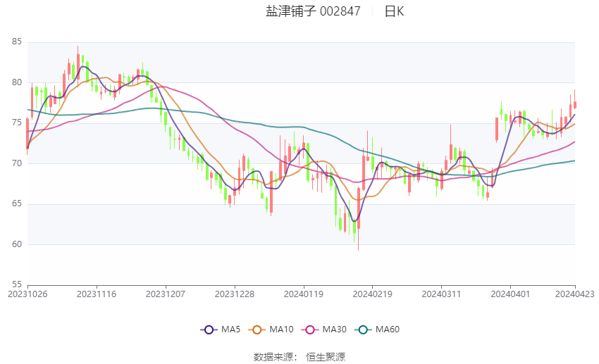Screen dimensions: 599x364
Task: Select the 20240119 date axis label
Action: [304, 294]
